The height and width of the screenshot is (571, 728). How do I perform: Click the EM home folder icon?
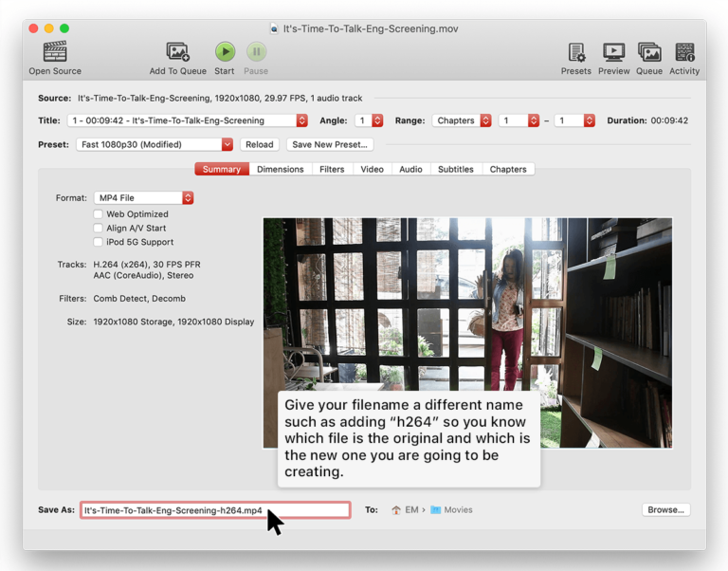coord(396,510)
